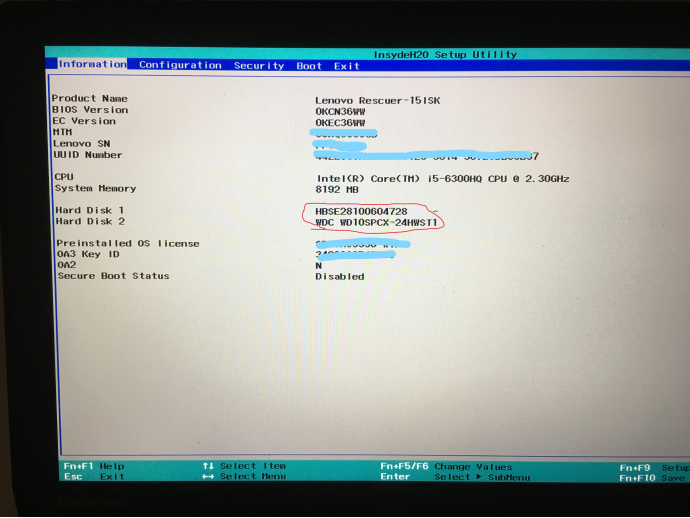The image size is (690, 518).
Task: Click the CPU label
Action: coord(64,176)
